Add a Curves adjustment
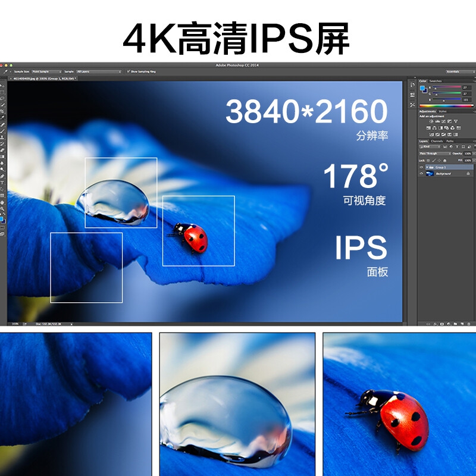Screen dimensions: 476x476 [x=444, y=121]
